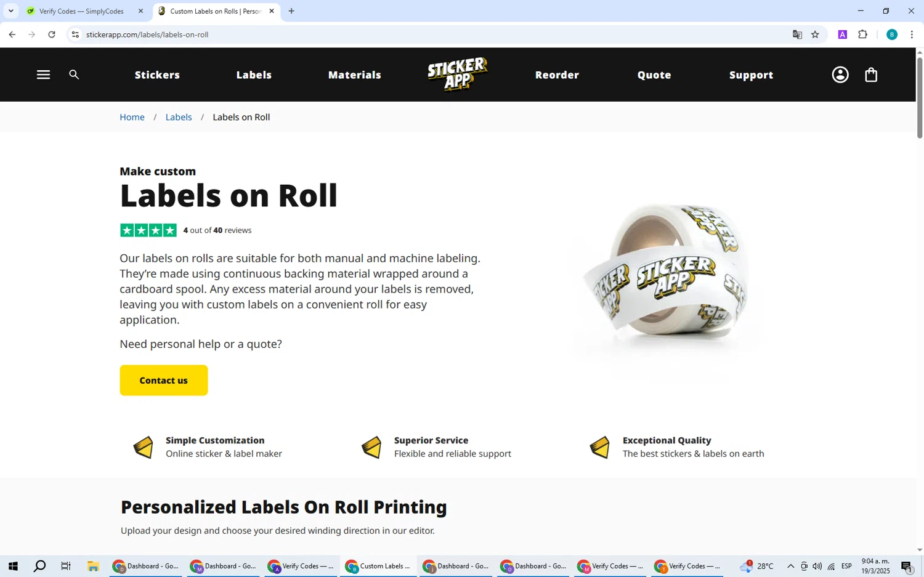Click the search magnifier icon in header
Image resolution: width=924 pixels, height=577 pixels.
click(x=74, y=75)
